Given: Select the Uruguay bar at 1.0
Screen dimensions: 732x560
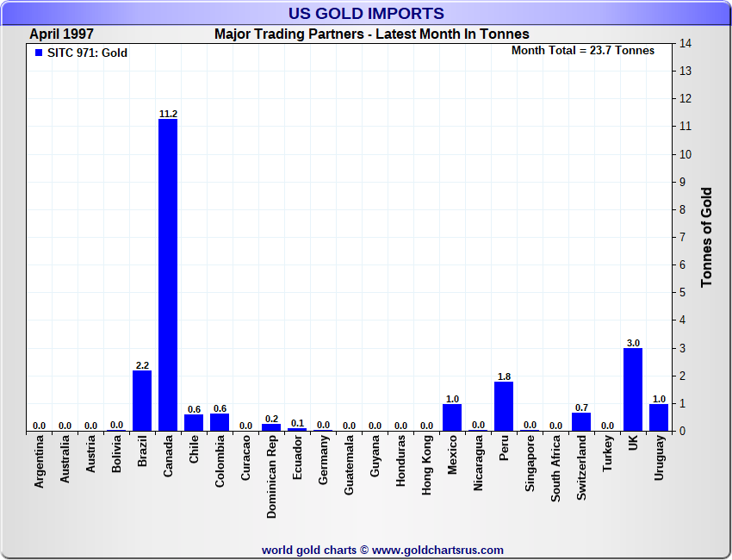Looking at the screenshot, I should click(659, 417).
